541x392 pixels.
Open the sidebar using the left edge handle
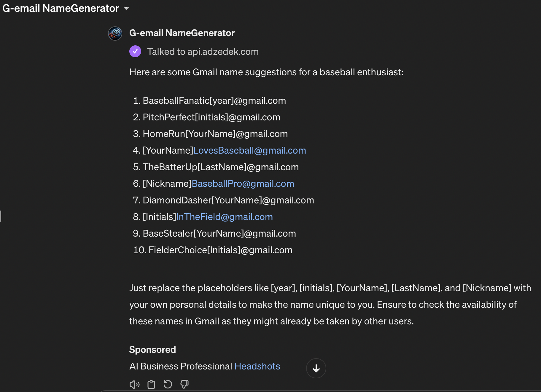point(1,216)
